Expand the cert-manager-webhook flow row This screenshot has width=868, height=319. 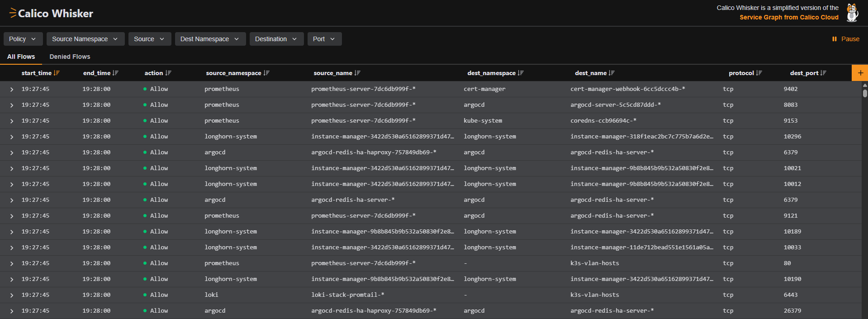point(12,89)
